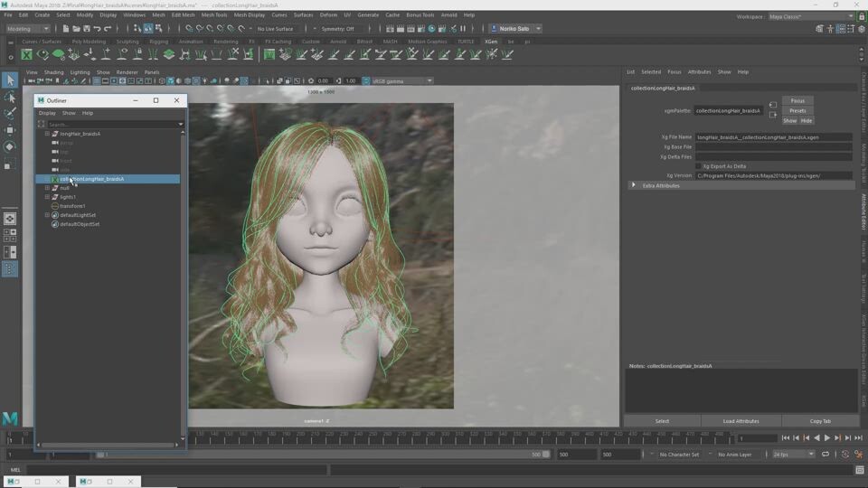The height and width of the screenshot is (488, 868).
Task: Switch to the Rigging shelf tab
Action: pyautogui.click(x=158, y=42)
